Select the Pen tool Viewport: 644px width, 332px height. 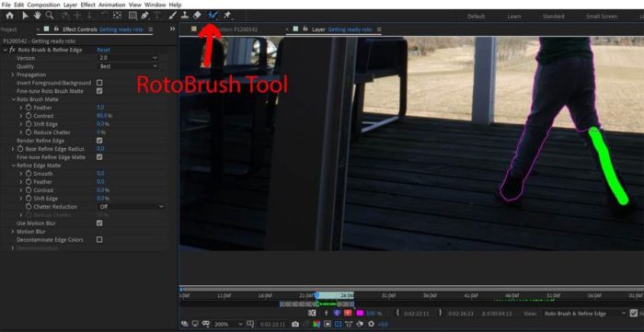tap(144, 16)
